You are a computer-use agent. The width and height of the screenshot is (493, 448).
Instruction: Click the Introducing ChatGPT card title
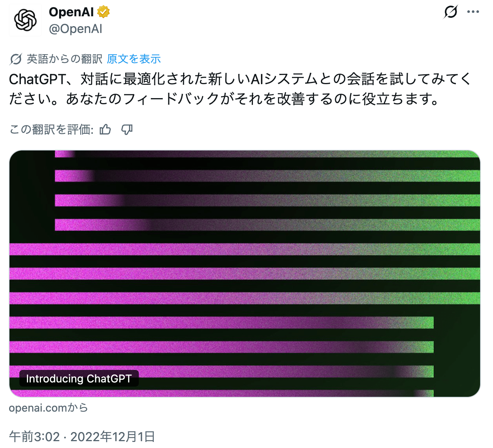79,379
